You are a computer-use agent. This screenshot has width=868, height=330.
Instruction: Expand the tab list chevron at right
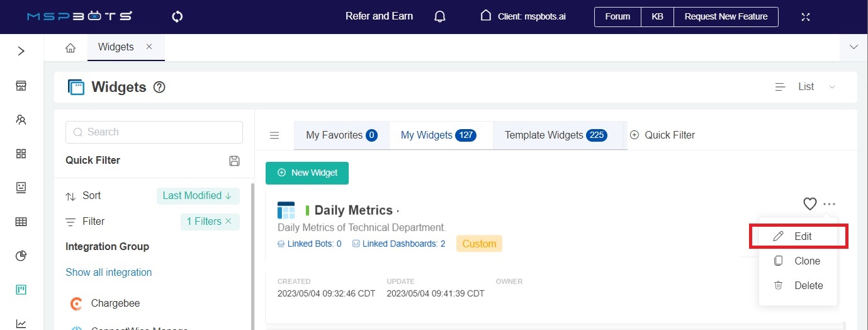coord(854,47)
